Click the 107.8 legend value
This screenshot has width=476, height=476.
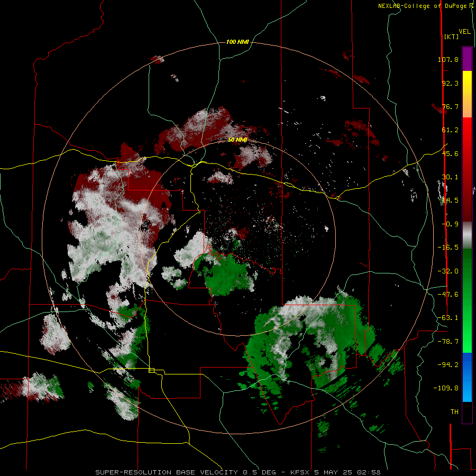coord(448,59)
